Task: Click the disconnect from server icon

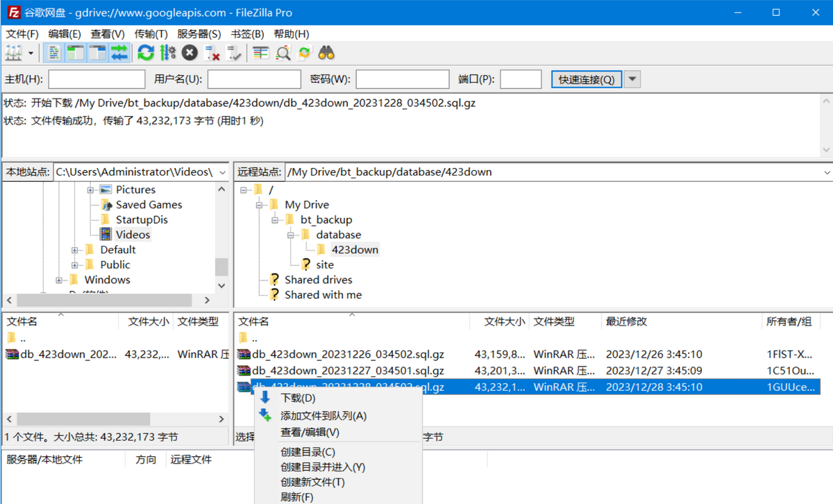Action: click(212, 53)
